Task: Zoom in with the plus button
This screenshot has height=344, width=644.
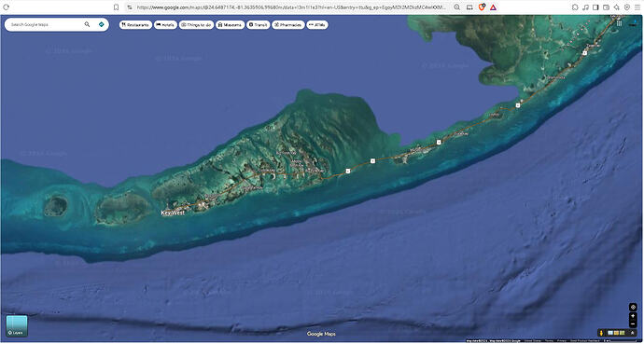Action: 633,316
